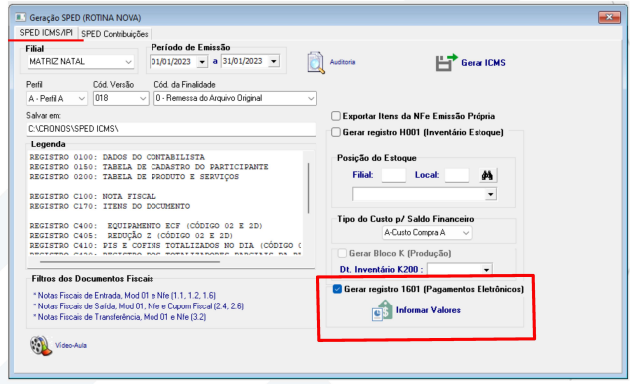The height and width of the screenshot is (384, 642).
Task: Enable Exportar Itens da NFe Emissão Própria
Action: click(336, 116)
